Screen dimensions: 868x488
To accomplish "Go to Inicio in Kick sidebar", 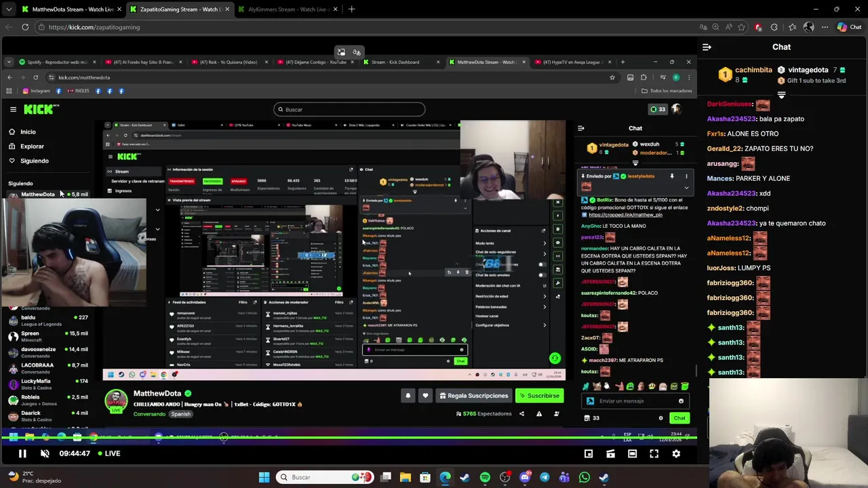I will (x=28, y=132).
